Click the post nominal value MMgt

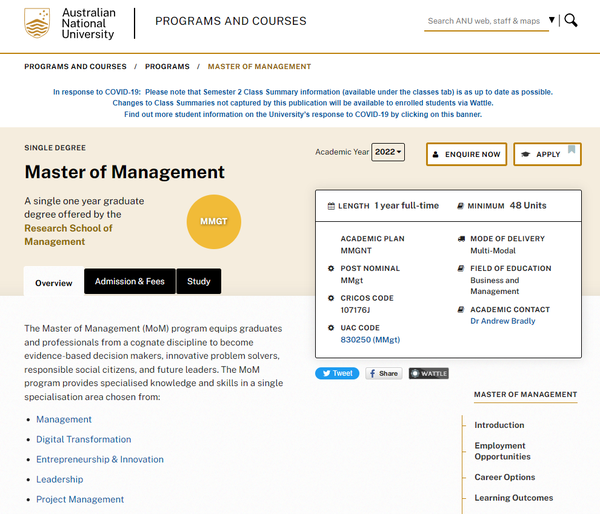click(352, 280)
